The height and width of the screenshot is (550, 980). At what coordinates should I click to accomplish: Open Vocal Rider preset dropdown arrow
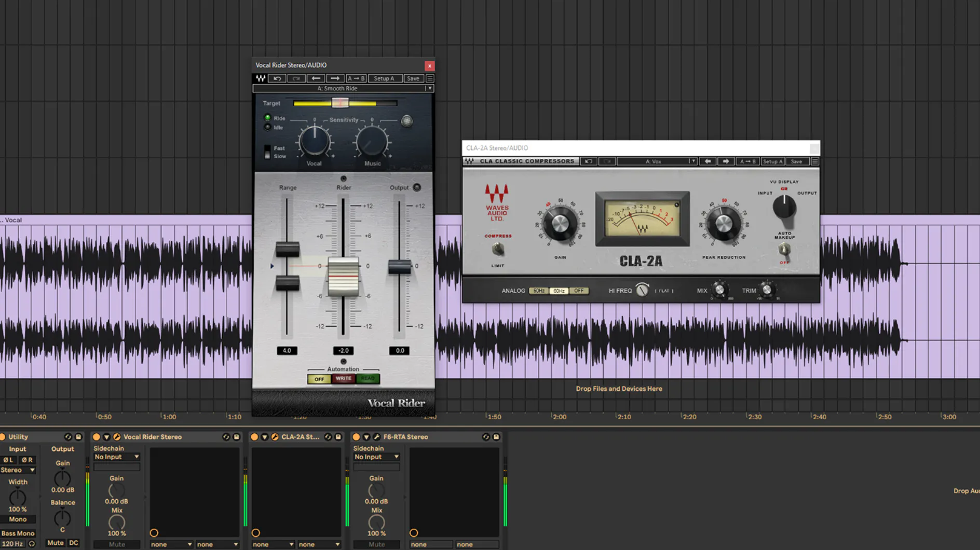pos(429,88)
